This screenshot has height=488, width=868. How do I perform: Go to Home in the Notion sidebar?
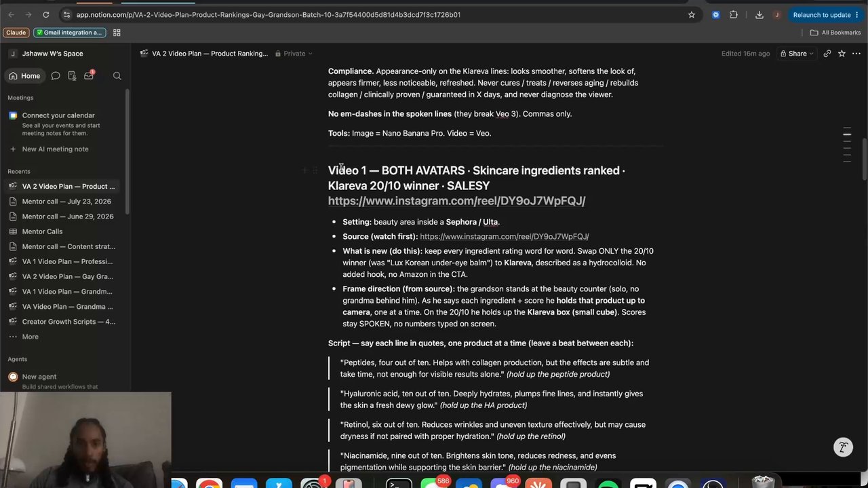[x=24, y=76]
